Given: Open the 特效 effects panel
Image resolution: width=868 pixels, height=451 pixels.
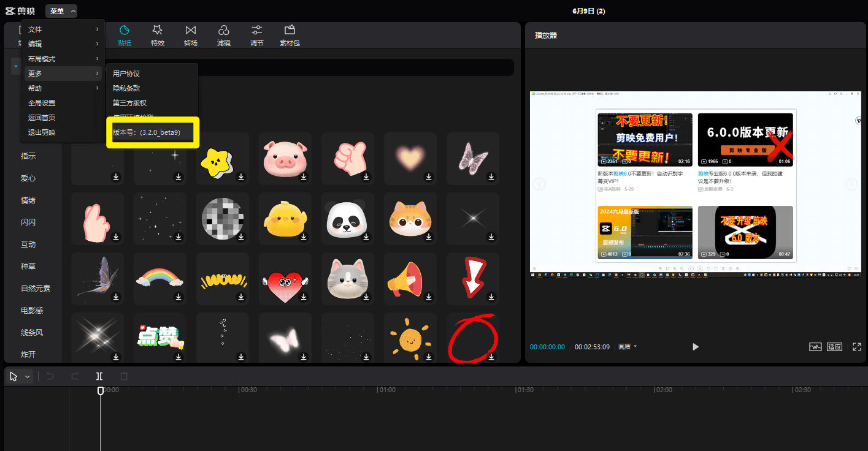Looking at the screenshot, I should click(158, 36).
